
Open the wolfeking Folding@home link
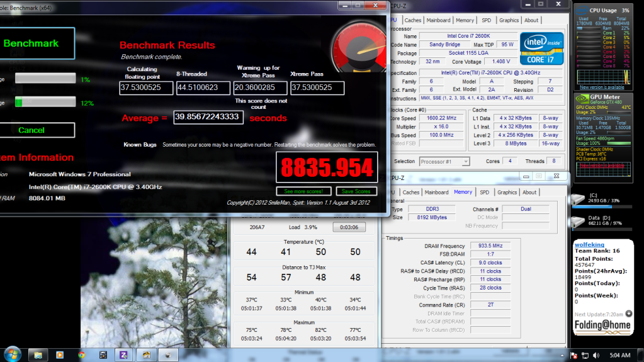(589, 244)
